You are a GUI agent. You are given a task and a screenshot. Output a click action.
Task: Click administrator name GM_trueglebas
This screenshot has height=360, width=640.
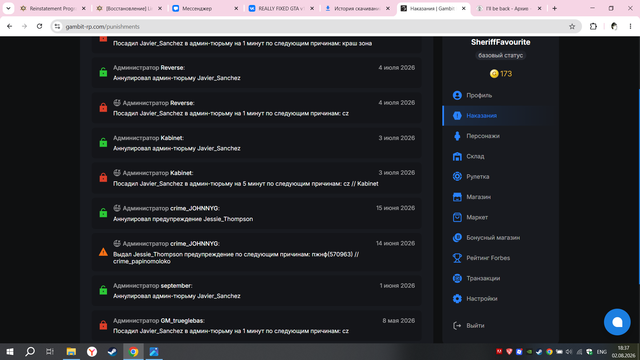182,321
